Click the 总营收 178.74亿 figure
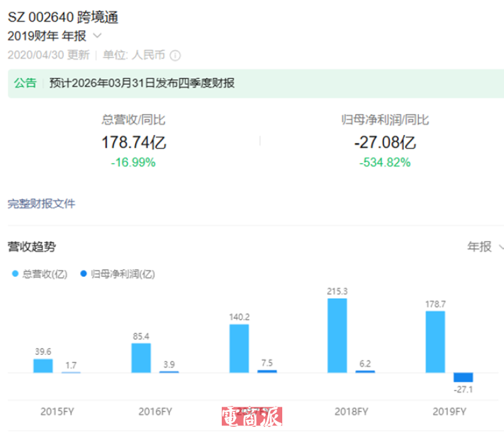This screenshot has height=440, width=504. (x=134, y=142)
